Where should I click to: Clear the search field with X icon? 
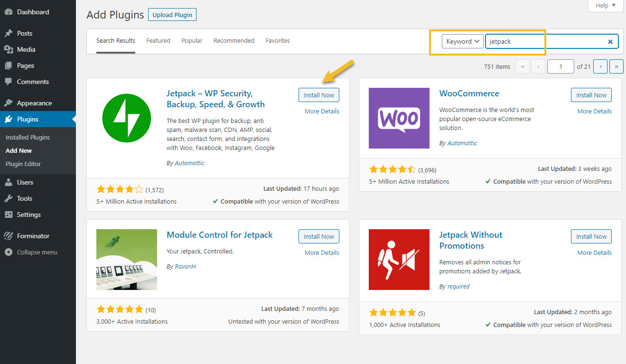tap(610, 42)
